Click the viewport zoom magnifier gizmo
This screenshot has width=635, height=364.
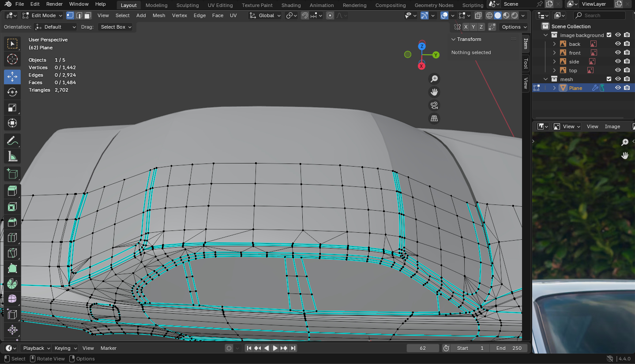434,78
